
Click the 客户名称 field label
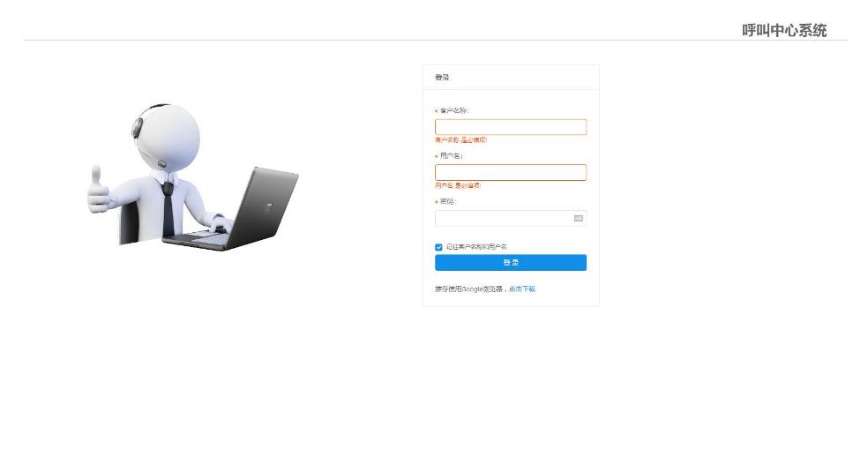point(454,110)
